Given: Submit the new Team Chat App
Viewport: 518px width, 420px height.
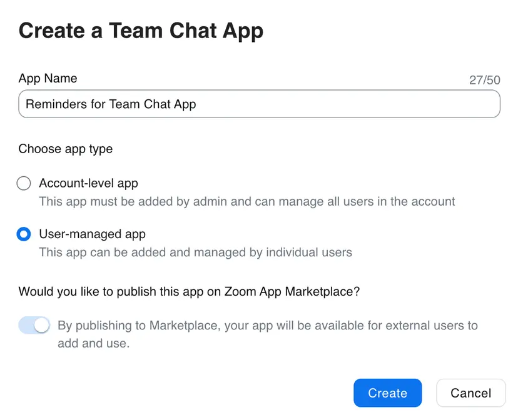Looking at the screenshot, I should click(x=387, y=393).
